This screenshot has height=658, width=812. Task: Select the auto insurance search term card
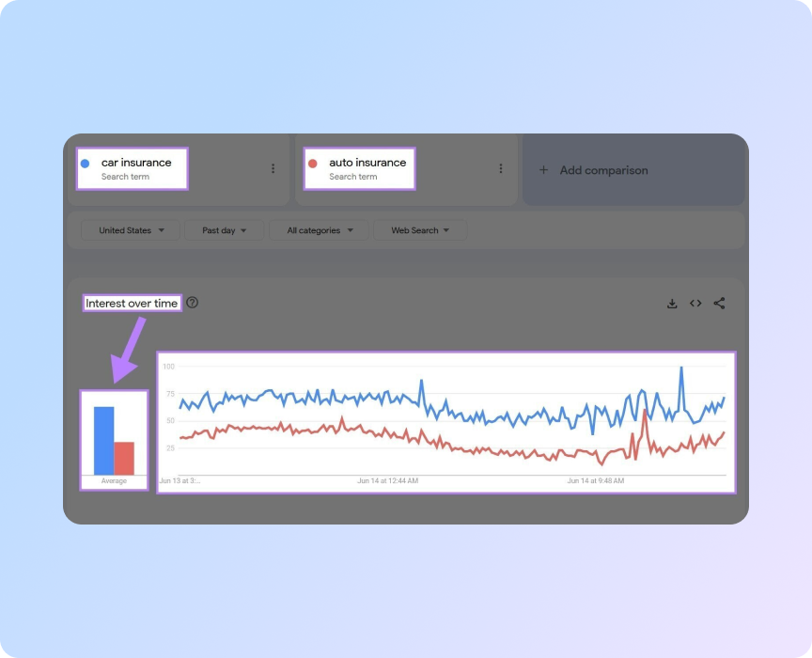point(359,167)
